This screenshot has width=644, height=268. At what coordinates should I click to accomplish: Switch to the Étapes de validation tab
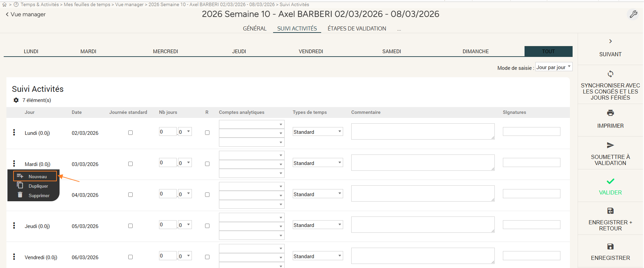pyautogui.click(x=357, y=28)
